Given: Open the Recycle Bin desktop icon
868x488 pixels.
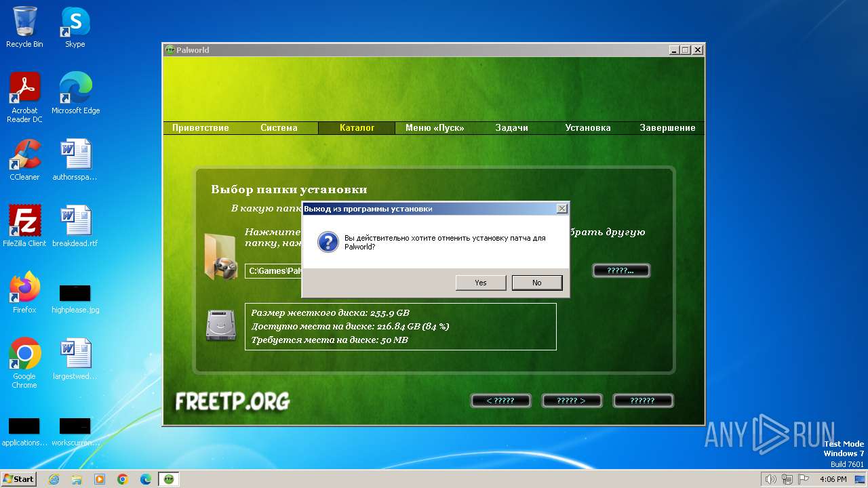Looking at the screenshot, I should [x=24, y=27].
